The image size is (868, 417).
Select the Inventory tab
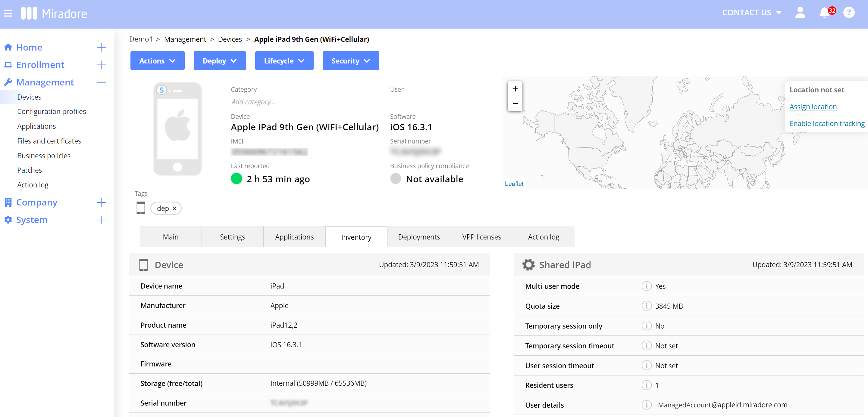(x=356, y=237)
